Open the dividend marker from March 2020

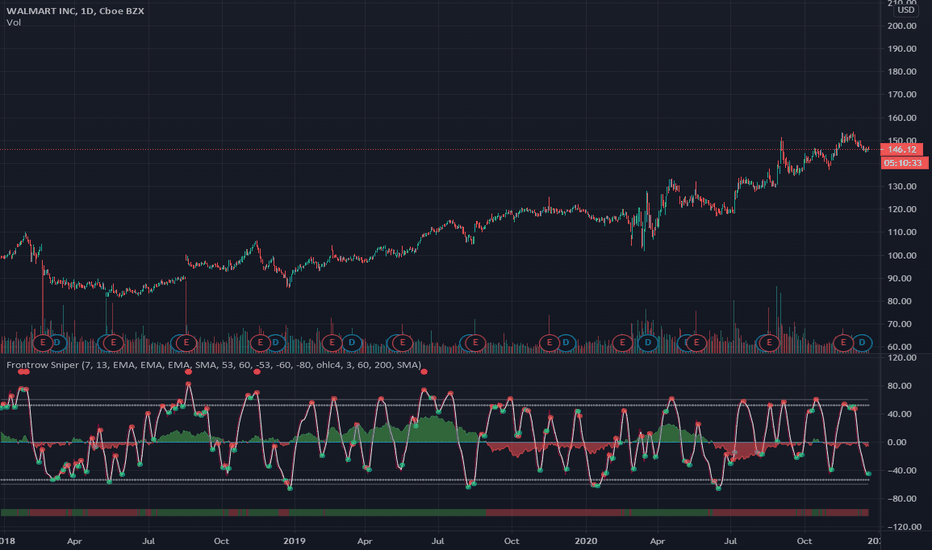[647, 342]
